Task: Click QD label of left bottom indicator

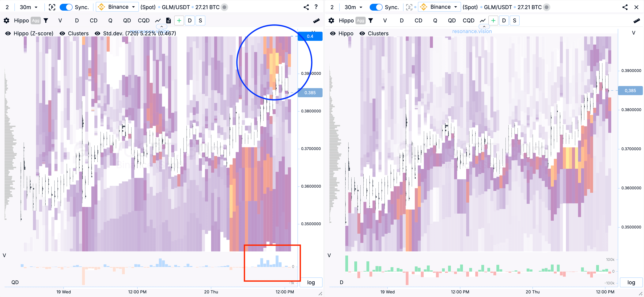Action: point(15,282)
